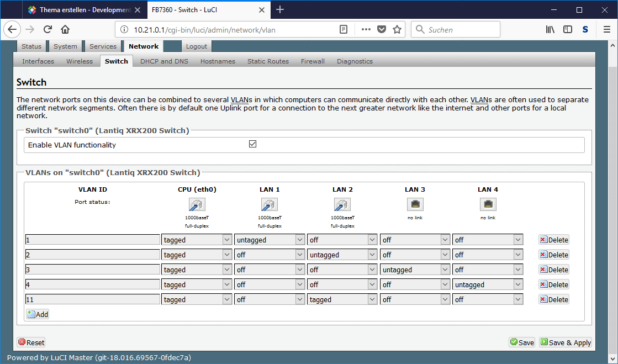Open LAN 2 dropdown for VLAN 2
Screen dimensions: 618x364
click(x=342, y=255)
